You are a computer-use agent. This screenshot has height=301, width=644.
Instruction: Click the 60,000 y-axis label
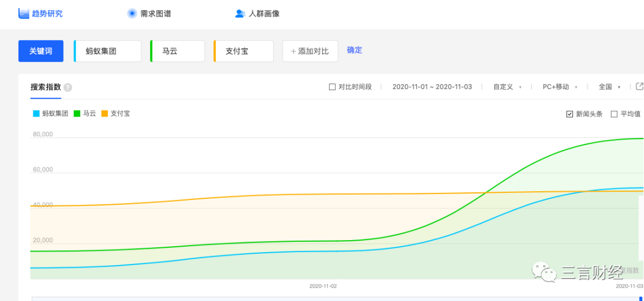click(42, 170)
